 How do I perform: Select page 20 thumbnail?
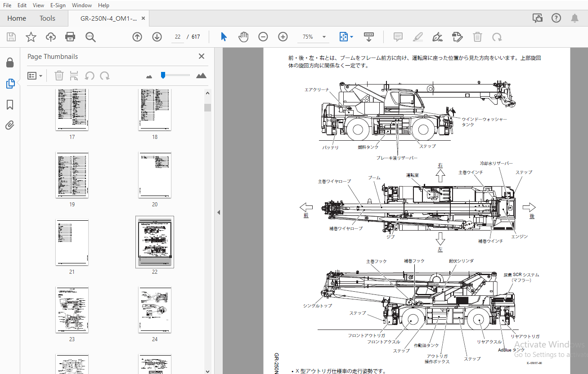[x=155, y=175]
